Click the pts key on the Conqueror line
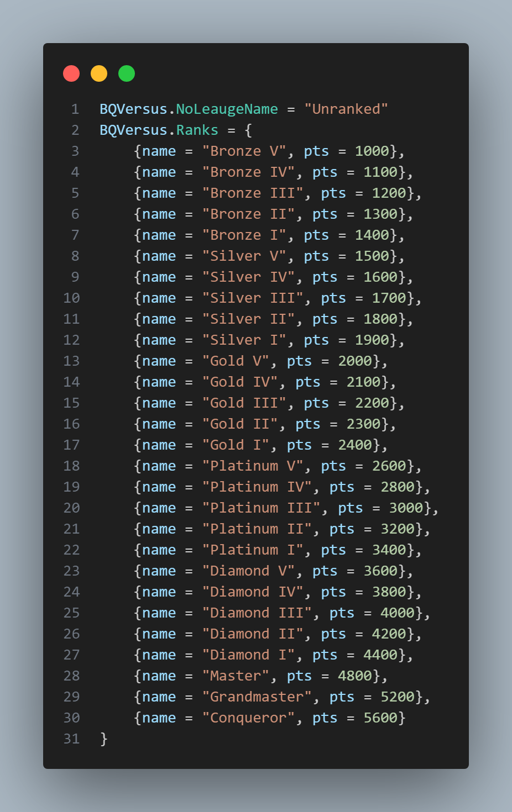This screenshot has width=512, height=812. tap(325, 718)
